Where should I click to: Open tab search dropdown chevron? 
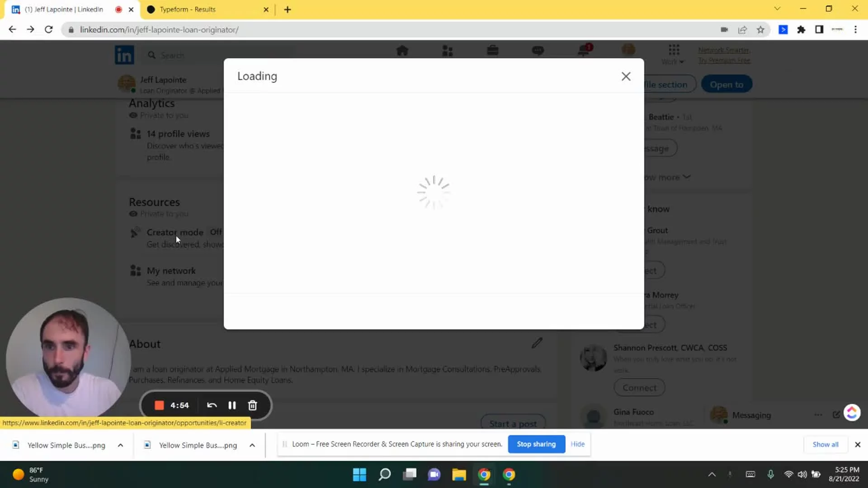click(x=777, y=9)
